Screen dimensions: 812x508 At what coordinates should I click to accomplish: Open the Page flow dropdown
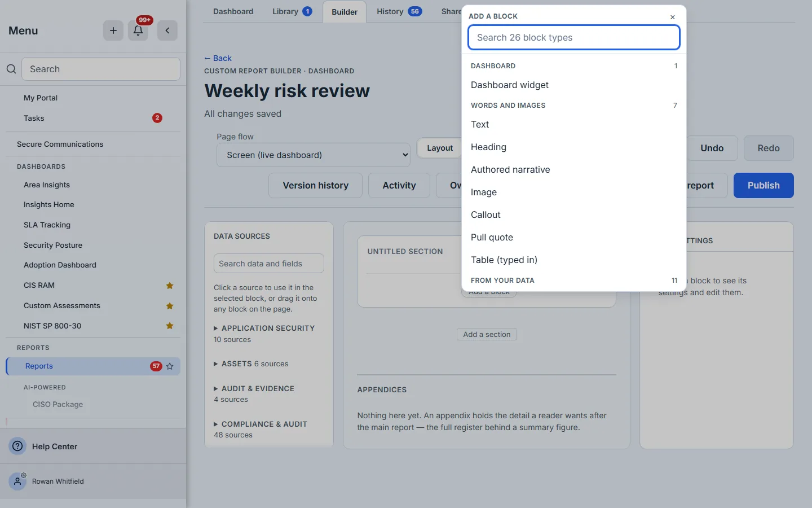(x=314, y=155)
